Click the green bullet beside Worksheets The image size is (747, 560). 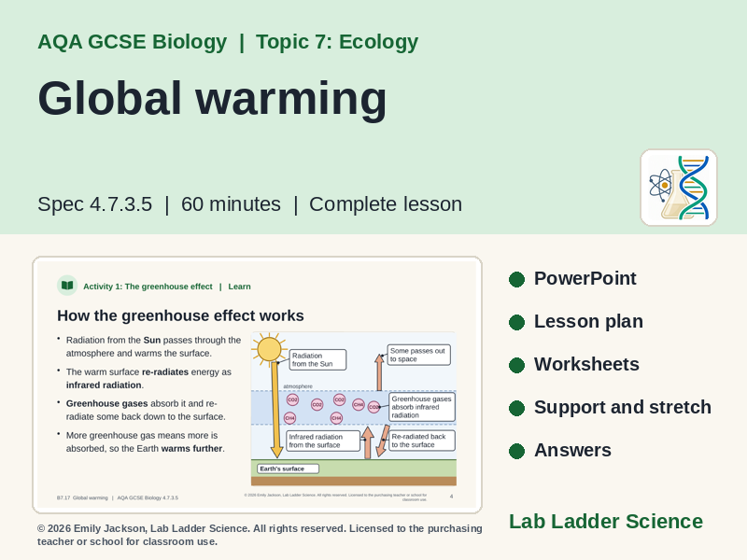pos(516,365)
